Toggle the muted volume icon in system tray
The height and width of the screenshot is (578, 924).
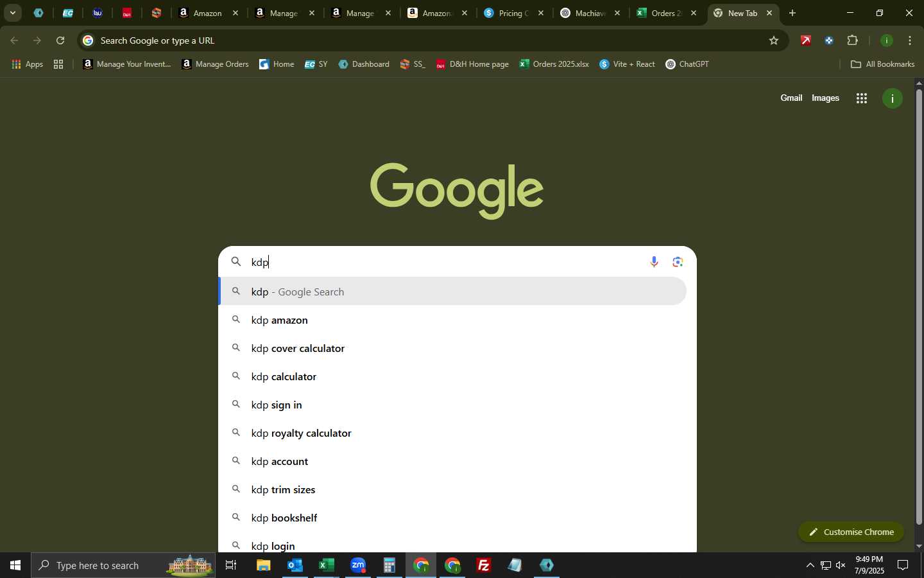(x=841, y=565)
